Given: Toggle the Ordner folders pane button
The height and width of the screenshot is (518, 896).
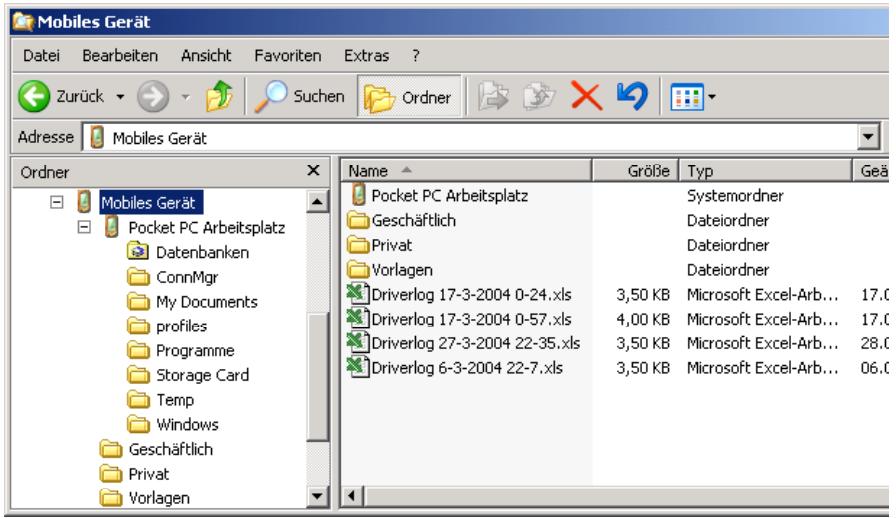Looking at the screenshot, I should click(x=409, y=97).
